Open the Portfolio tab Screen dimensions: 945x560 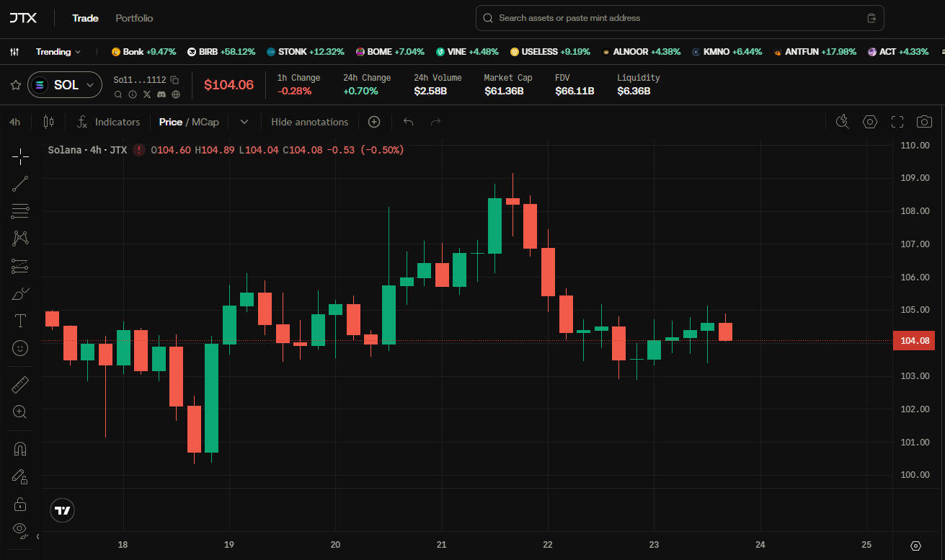pyautogui.click(x=134, y=18)
